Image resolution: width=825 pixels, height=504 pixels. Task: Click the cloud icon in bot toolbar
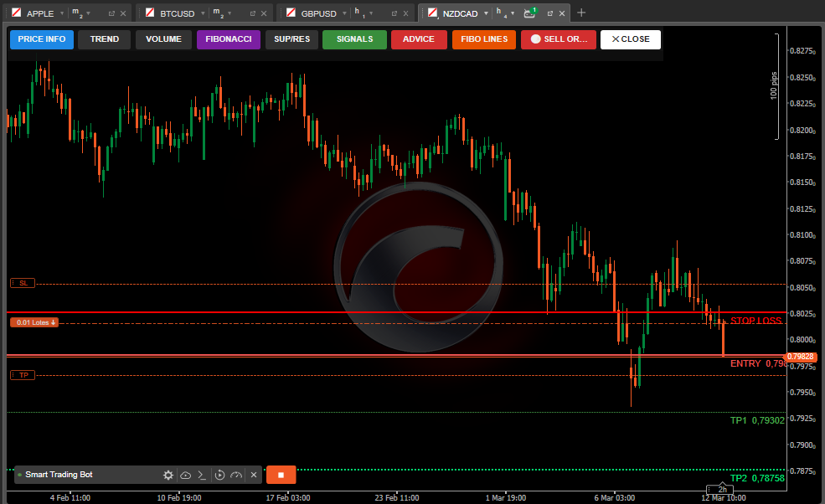185,476
